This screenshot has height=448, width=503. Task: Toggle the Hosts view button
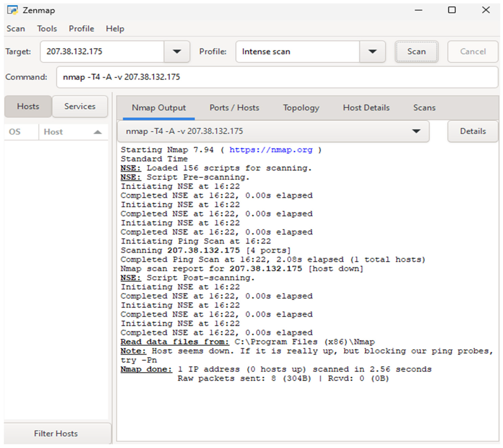28,106
